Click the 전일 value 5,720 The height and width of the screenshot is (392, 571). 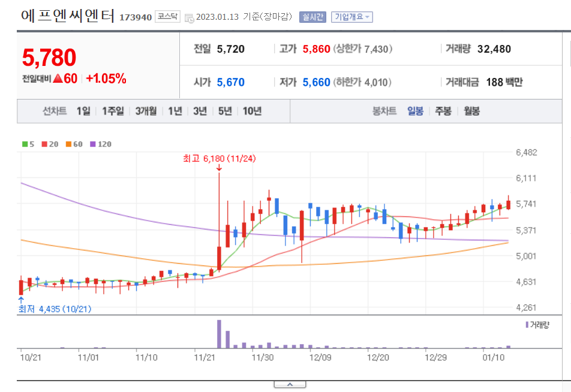pyautogui.click(x=230, y=49)
